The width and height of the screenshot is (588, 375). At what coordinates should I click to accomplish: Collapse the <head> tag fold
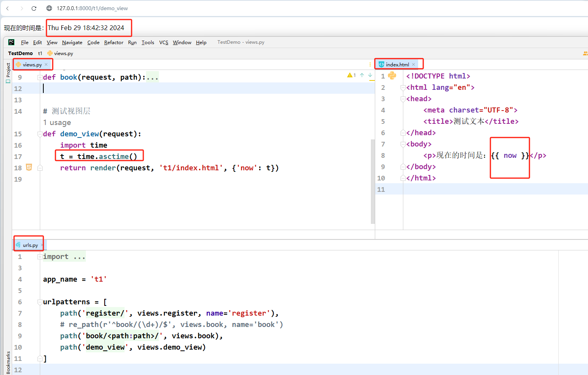click(x=403, y=99)
